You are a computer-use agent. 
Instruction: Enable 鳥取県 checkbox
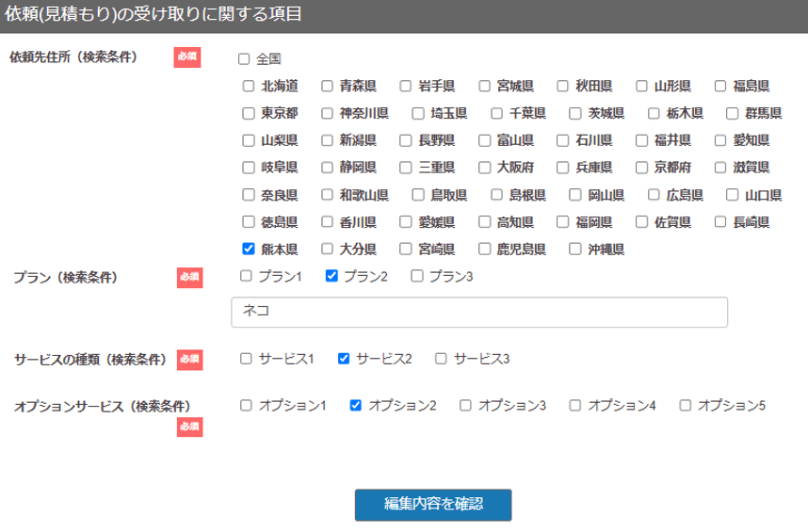coord(418,195)
